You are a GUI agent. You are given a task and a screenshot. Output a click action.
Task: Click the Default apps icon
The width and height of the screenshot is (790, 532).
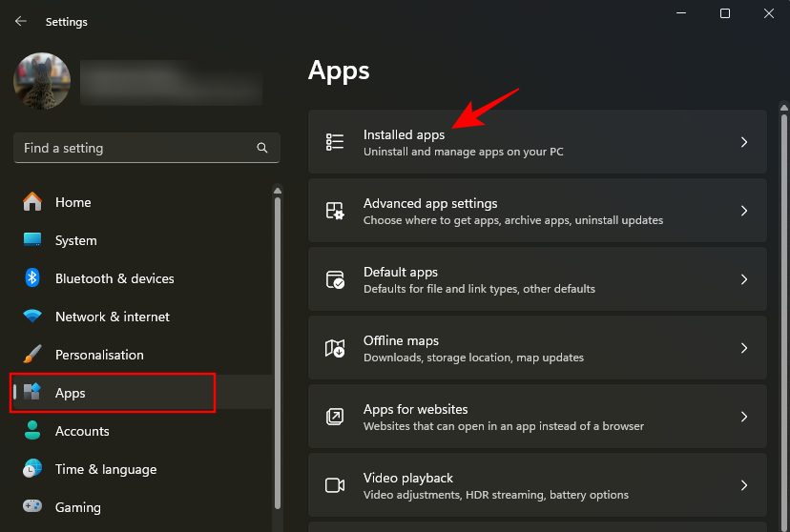click(335, 279)
